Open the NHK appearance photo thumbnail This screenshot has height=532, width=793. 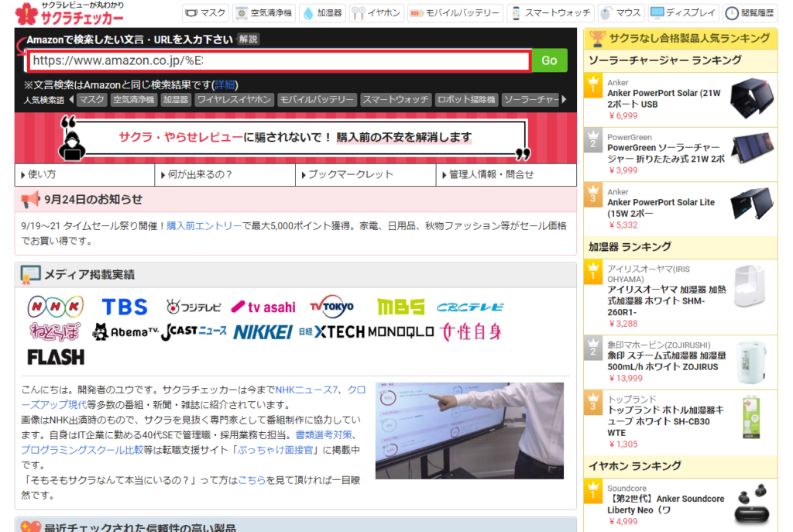(x=469, y=431)
